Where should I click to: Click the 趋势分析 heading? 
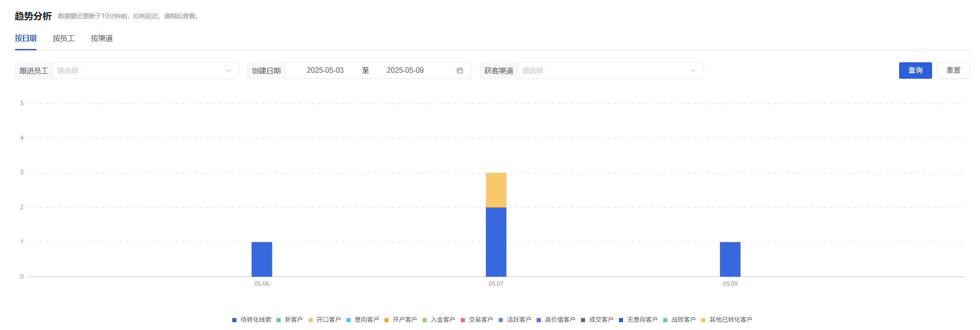[33, 16]
